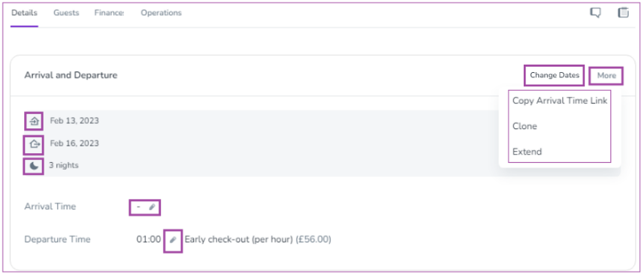Edit Arrival Time with pencil icon
644x274 pixels.
pos(152,207)
